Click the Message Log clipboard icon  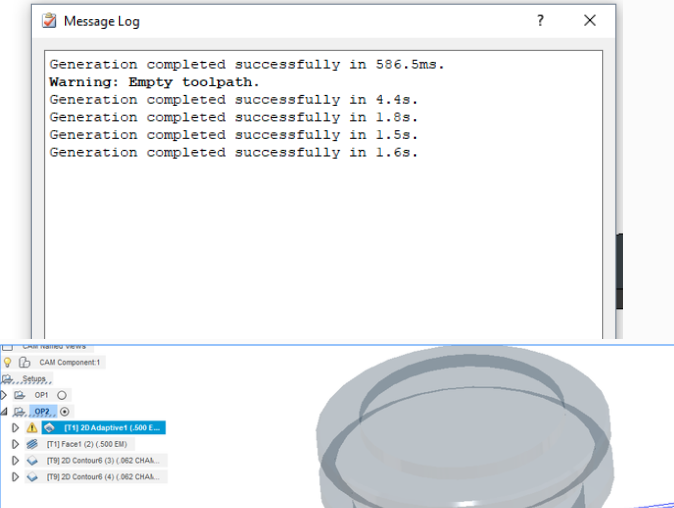click(49, 21)
